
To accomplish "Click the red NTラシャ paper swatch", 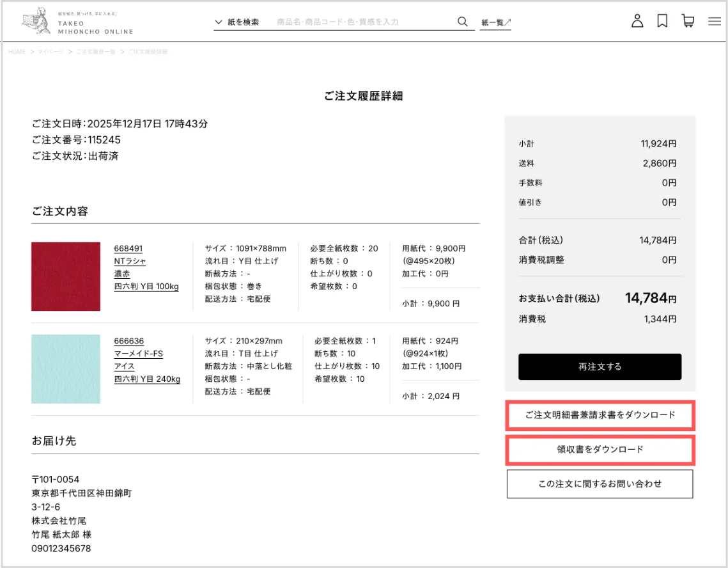I will pos(66,276).
